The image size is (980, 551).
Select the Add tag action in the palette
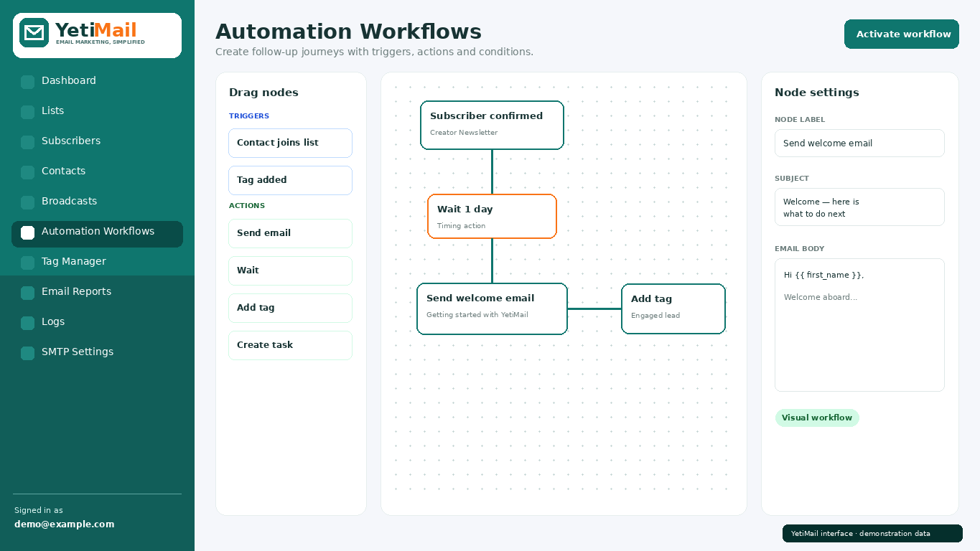290,309
